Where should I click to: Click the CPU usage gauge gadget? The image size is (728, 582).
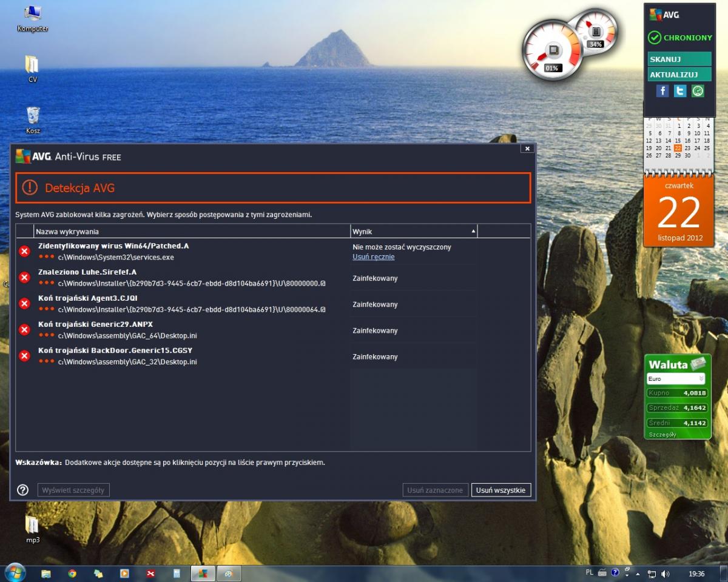pos(553,52)
